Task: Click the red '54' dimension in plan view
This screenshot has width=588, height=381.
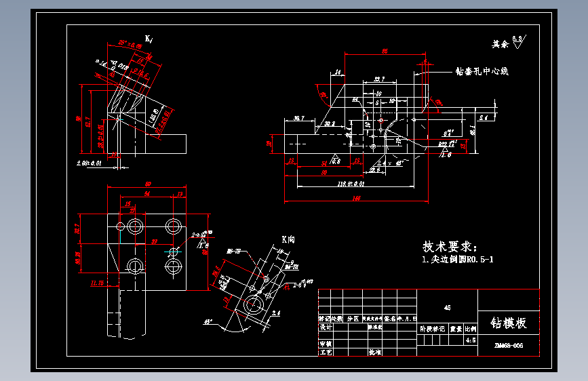Action: tap(147, 193)
